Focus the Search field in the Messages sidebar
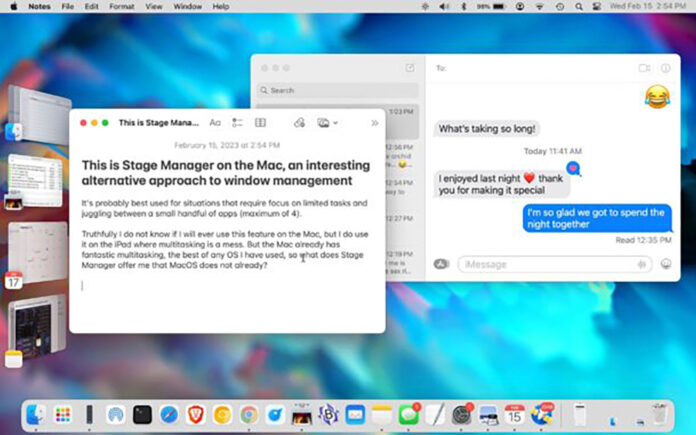Screen dimensions: 696x435 [x=337, y=90]
